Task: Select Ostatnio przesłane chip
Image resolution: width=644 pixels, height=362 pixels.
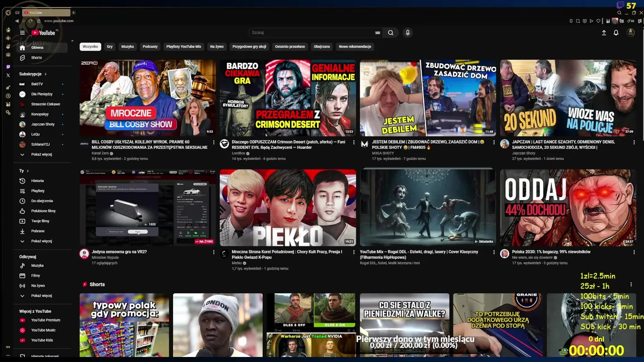Action: (290, 47)
